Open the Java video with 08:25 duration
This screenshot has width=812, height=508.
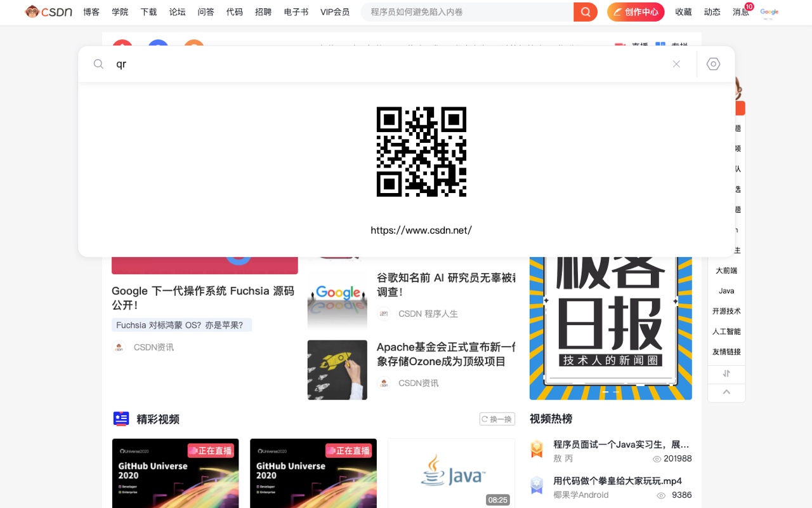pyautogui.click(x=451, y=473)
